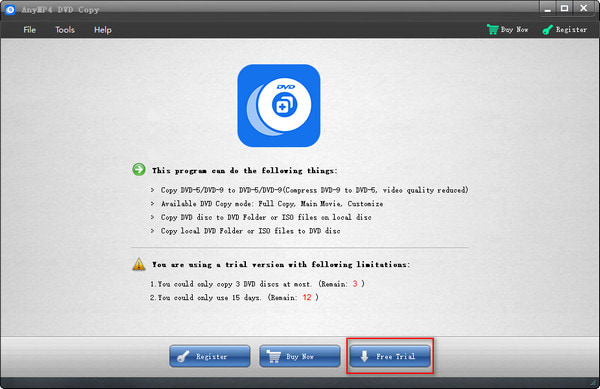This screenshot has width=600, height=389.
Task: Maximize the AnyMP4 DVD Copy window
Action: coord(564,9)
